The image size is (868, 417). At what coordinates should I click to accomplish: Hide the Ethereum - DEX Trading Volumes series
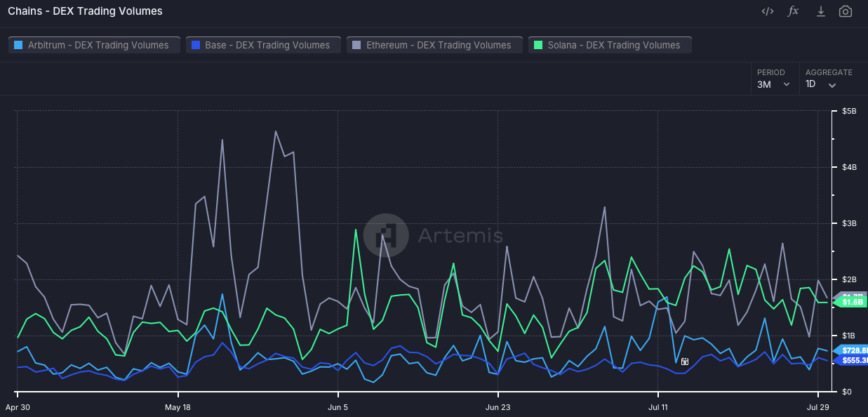click(434, 45)
